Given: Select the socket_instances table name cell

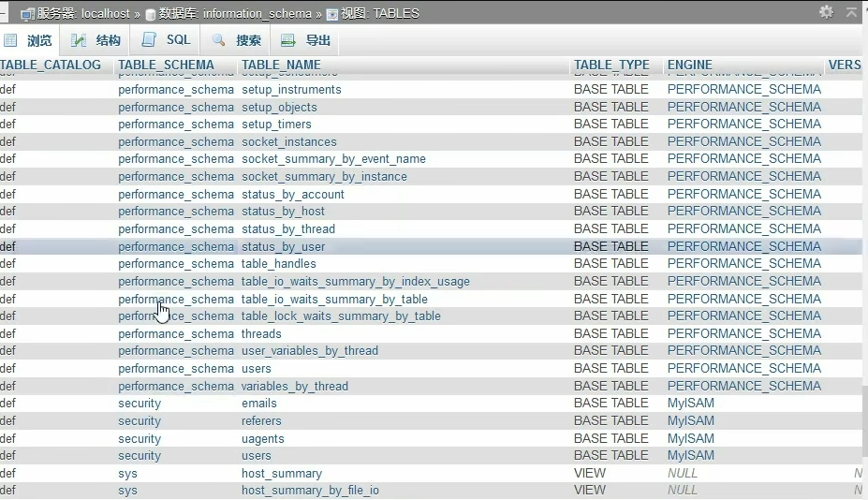Looking at the screenshot, I should [x=289, y=141].
